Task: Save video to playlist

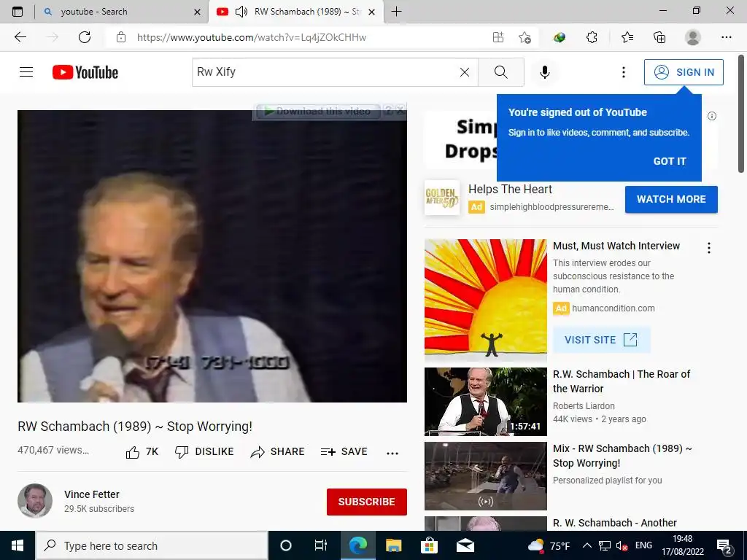Action: pyautogui.click(x=344, y=452)
